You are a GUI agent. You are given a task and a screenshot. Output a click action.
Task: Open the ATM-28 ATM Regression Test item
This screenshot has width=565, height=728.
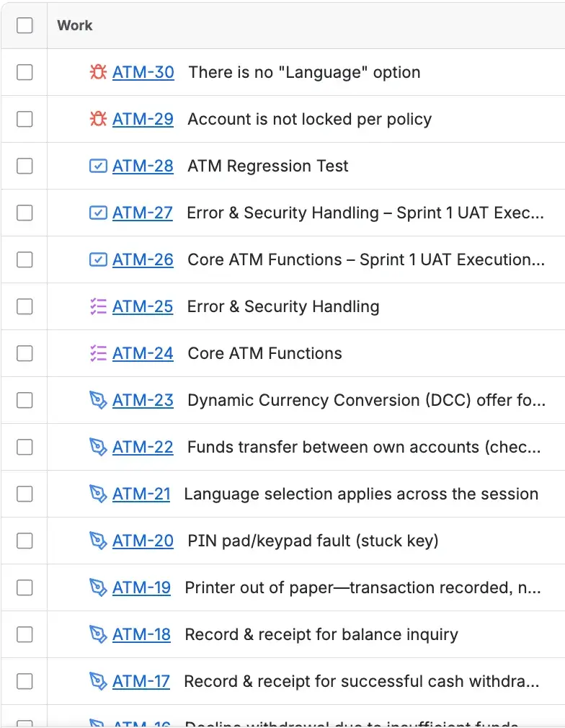141,166
